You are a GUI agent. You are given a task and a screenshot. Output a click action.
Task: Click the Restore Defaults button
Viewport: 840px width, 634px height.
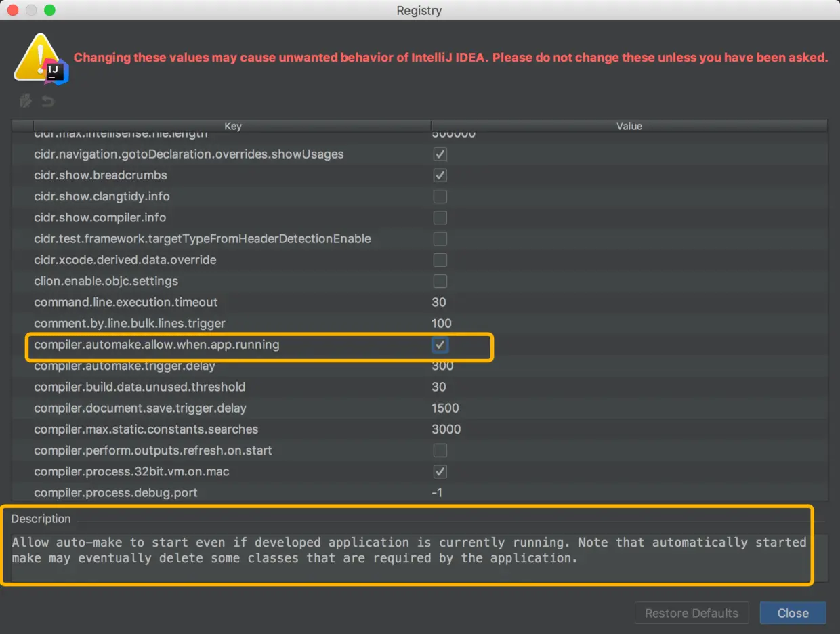692,613
